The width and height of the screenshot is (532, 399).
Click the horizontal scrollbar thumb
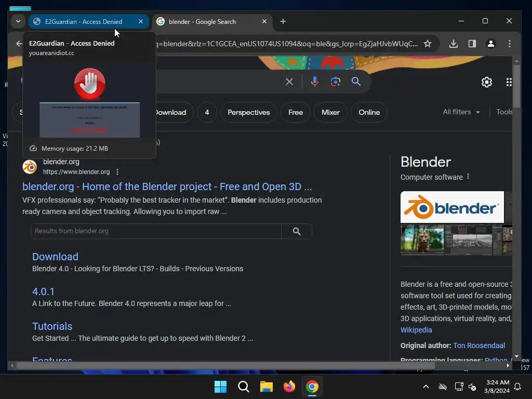(225, 365)
